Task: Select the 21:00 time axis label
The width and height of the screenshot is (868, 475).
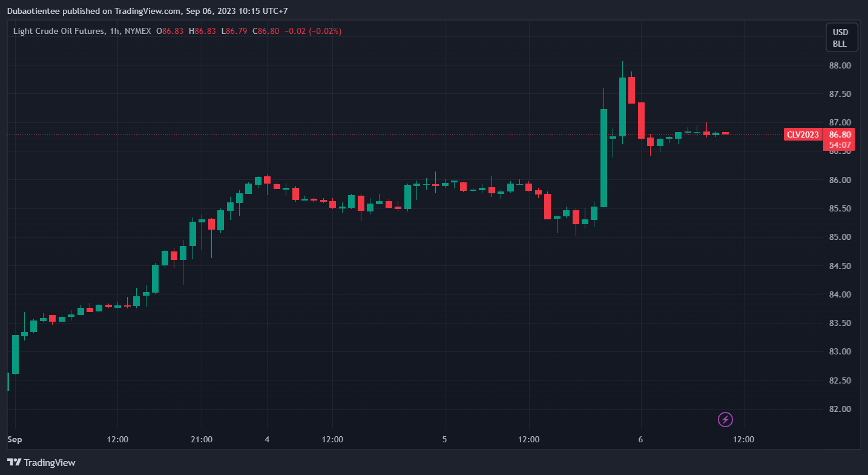Action: point(201,439)
